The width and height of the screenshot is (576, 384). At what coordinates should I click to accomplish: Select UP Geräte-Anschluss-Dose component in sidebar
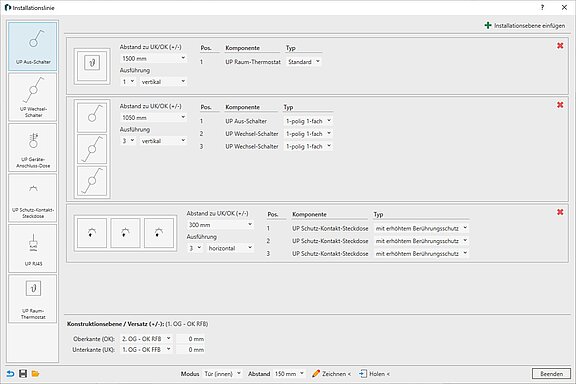coord(33,147)
